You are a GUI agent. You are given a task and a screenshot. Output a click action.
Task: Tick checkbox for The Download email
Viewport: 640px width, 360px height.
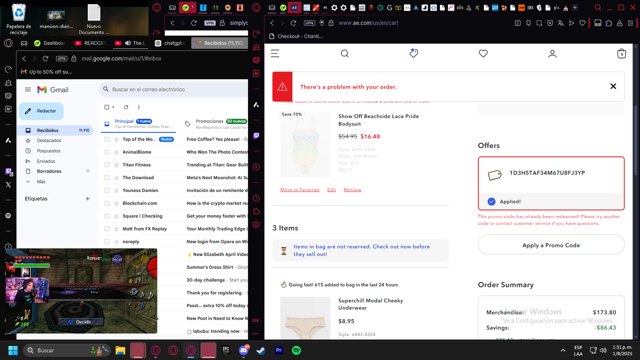(107, 178)
